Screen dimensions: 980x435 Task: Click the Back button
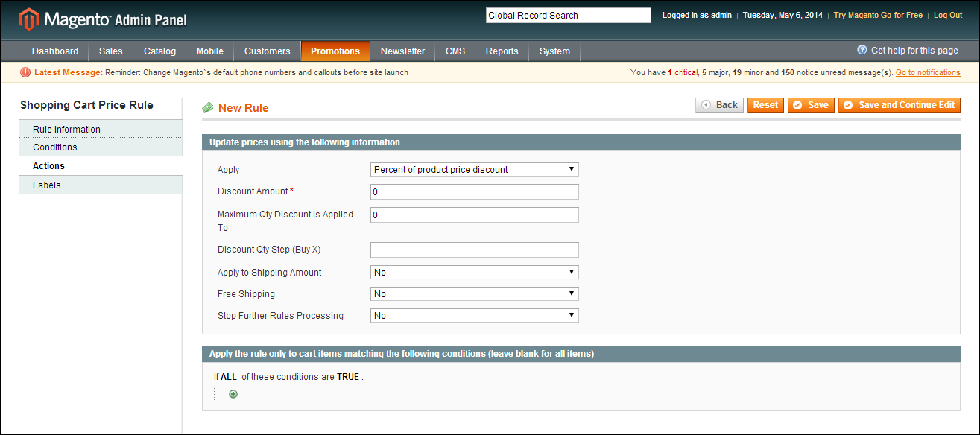point(720,105)
